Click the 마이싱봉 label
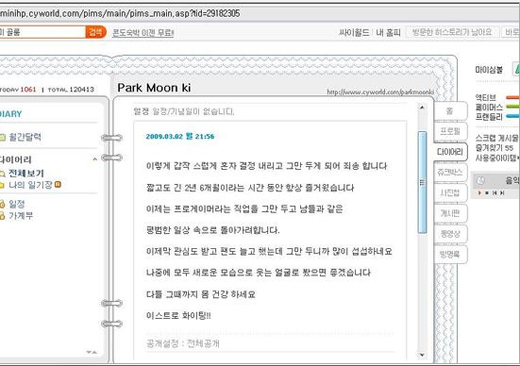Image resolution: width=520 pixels, height=366 pixels. (489, 70)
